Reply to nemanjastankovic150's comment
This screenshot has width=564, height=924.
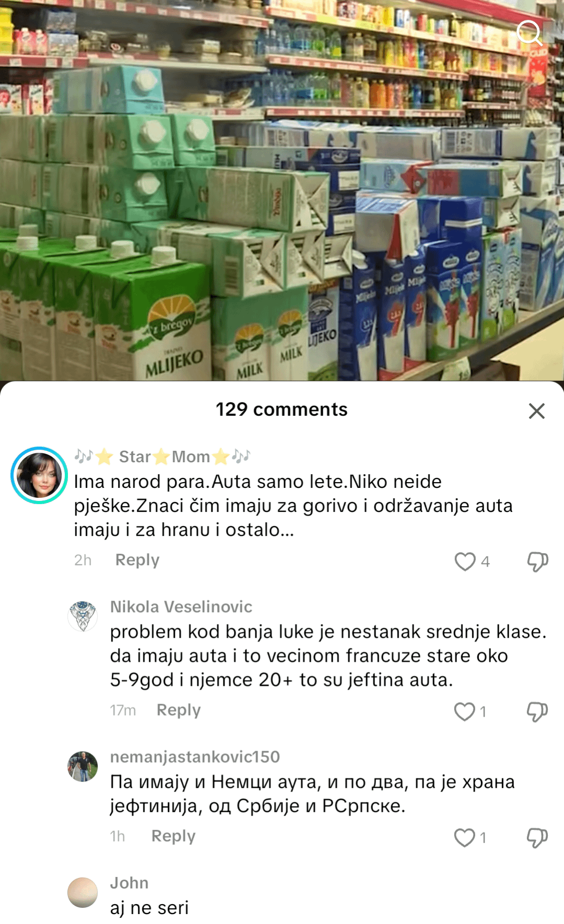(x=173, y=836)
